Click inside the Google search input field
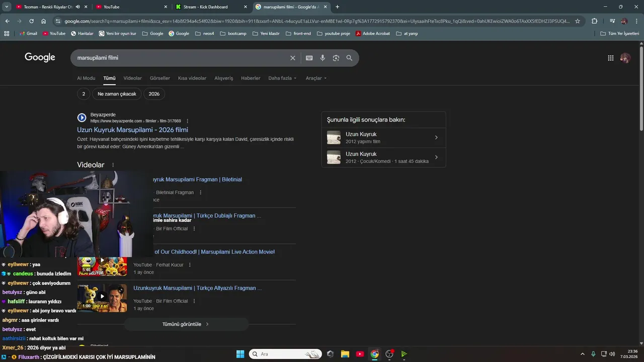The height and width of the screenshot is (362, 644). (181, 58)
